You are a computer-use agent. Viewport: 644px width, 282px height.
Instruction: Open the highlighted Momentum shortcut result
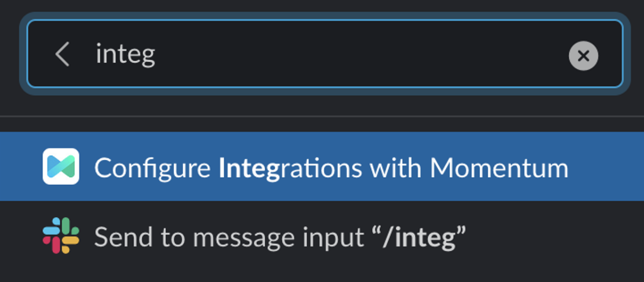[x=331, y=168]
